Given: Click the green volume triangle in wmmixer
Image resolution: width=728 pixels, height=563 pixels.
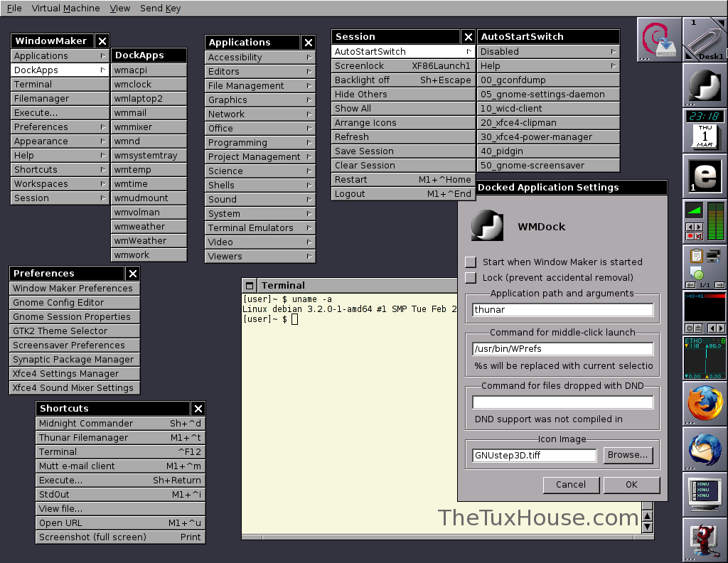Looking at the screenshot, I should (695, 210).
